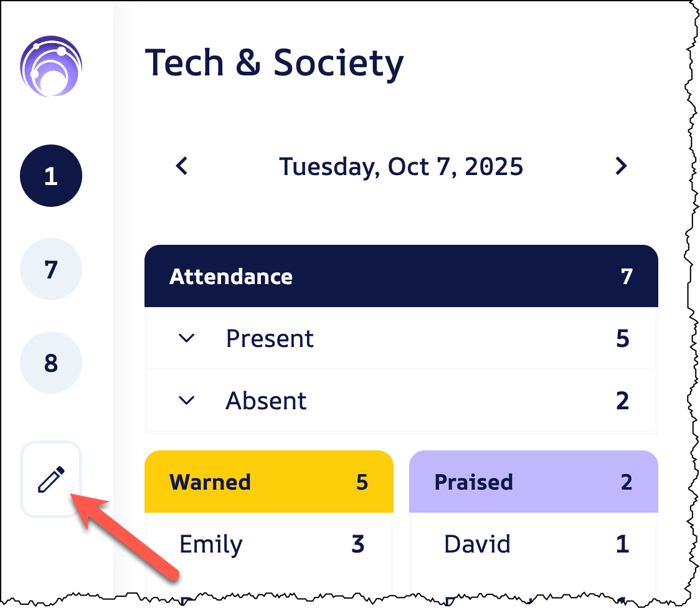Viewport: 700px width, 608px height.
Task: Switch to class period 7
Action: point(51,270)
